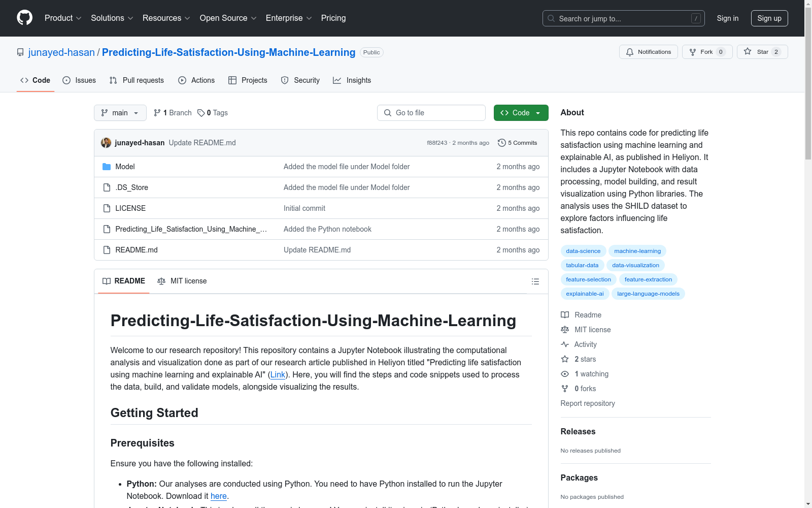This screenshot has width=812, height=508.
Task: Open the main branch selector dropdown
Action: pos(120,113)
